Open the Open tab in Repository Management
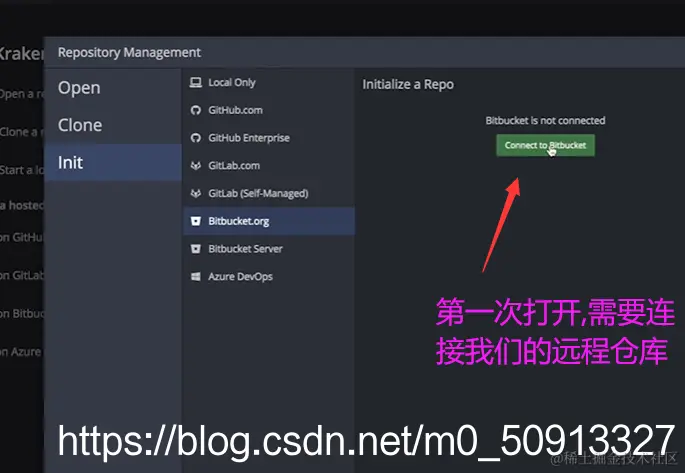This screenshot has width=685, height=473. tap(113, 88)
